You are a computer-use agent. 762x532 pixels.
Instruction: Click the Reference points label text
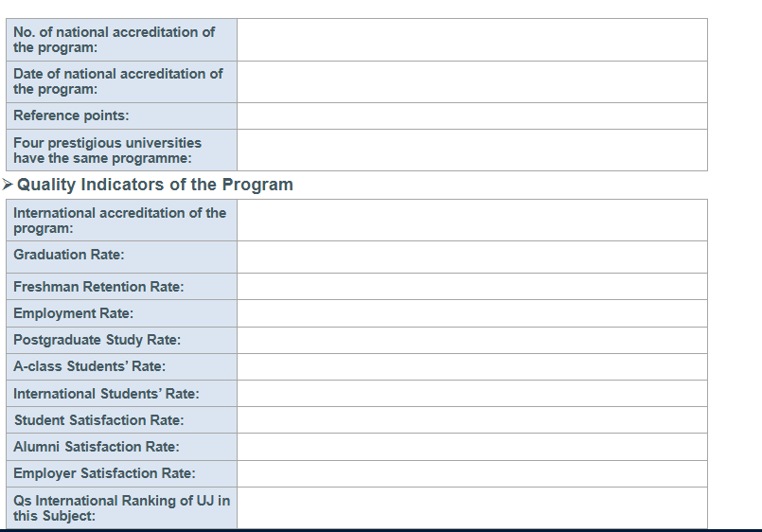click(x=71, y=115)
